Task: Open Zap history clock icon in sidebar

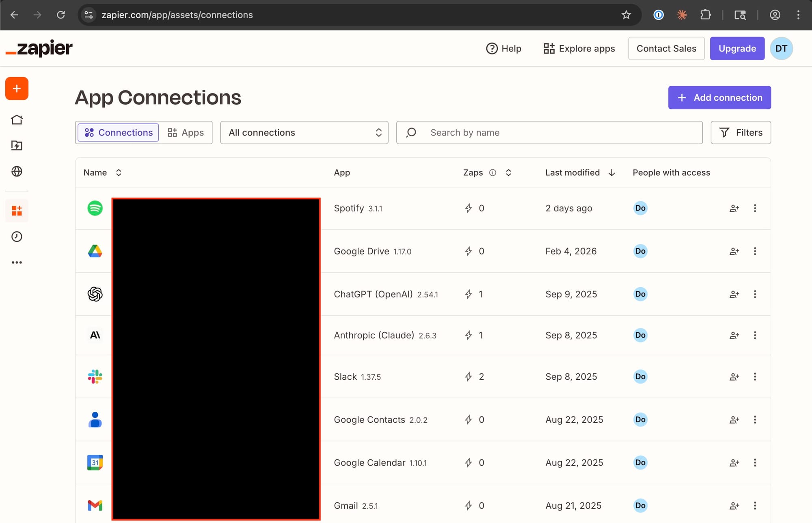Action: pos(17,237)
